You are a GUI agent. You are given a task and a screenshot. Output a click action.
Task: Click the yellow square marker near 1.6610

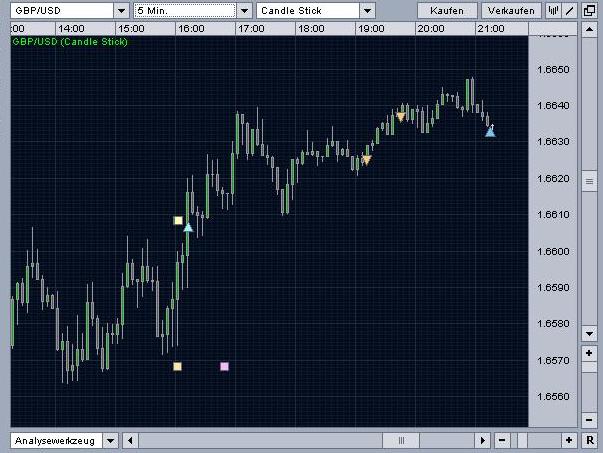click(x=178, y=220)
